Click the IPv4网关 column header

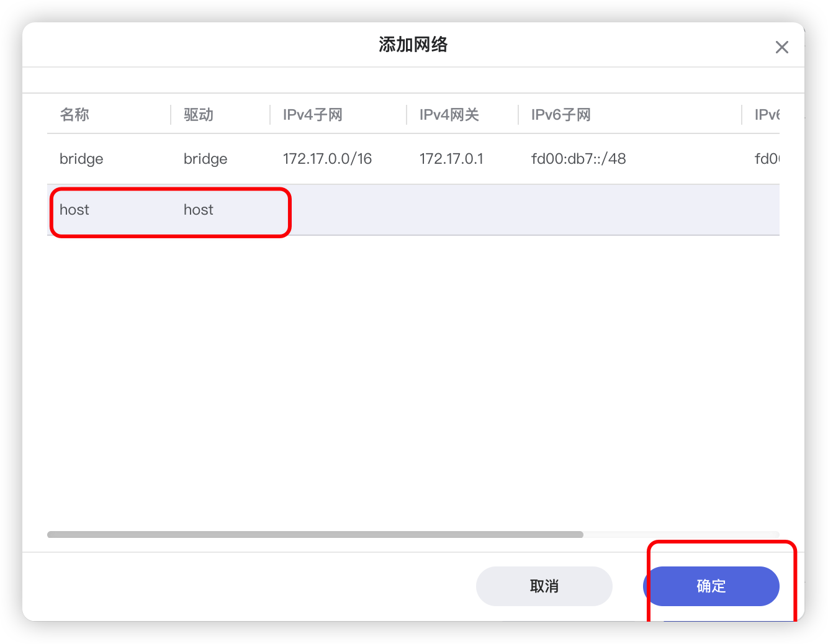click(x=449, y=115)
